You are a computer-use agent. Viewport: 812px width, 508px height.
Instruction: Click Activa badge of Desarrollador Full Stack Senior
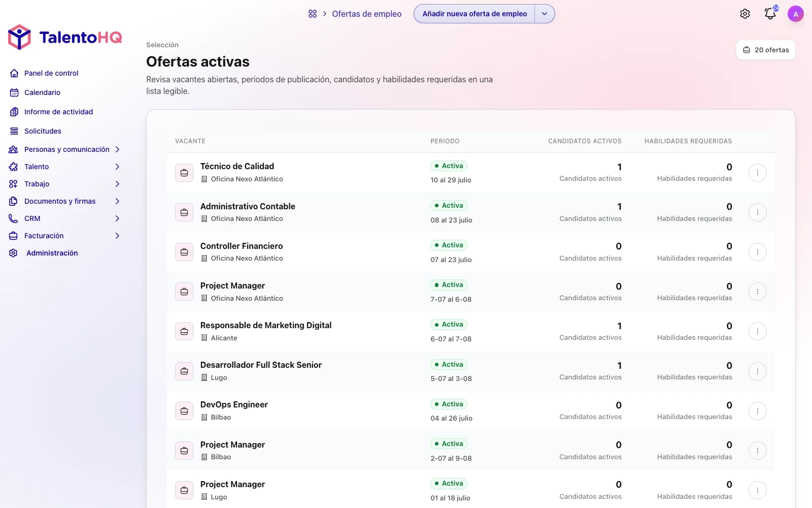point(449,364)
